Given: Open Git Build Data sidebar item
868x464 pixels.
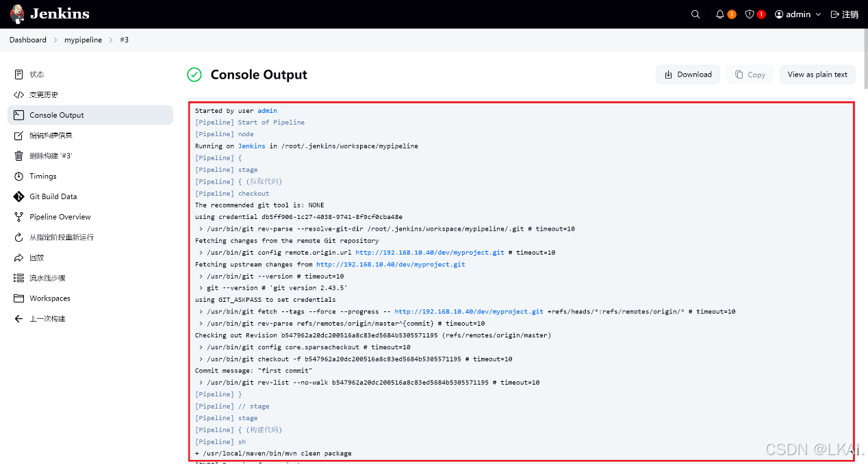Looking at the screenshot, I should pos(90,196).
